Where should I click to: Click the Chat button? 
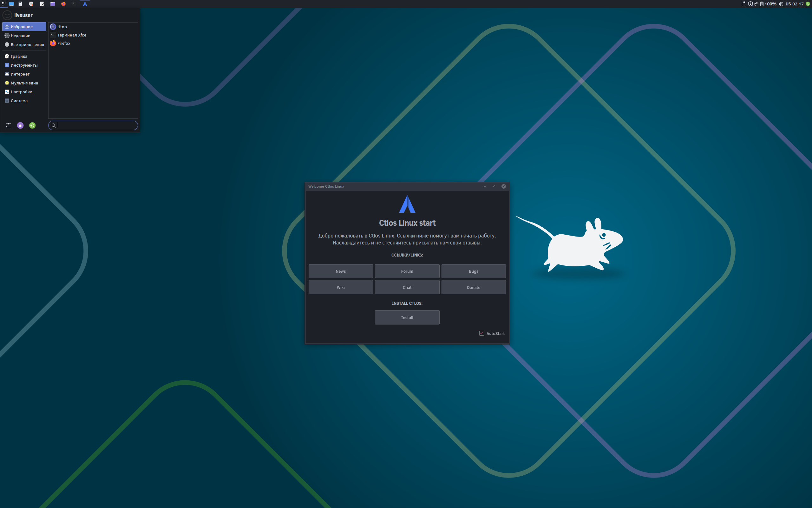click(407, 287)
